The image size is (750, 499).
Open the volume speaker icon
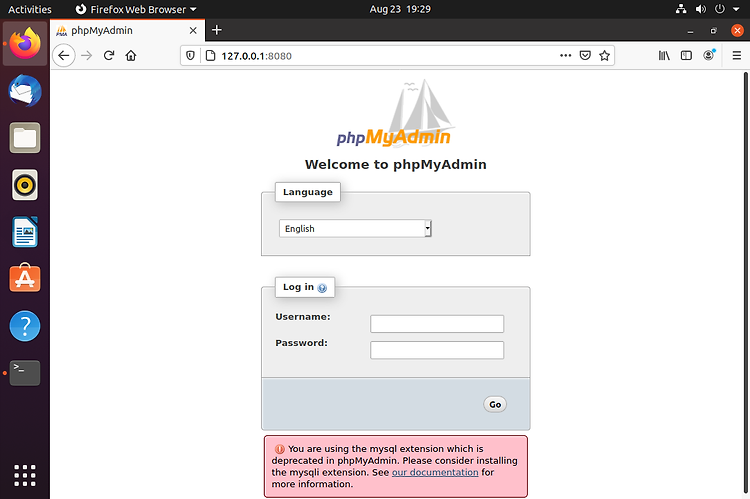[x=701, y=9]
